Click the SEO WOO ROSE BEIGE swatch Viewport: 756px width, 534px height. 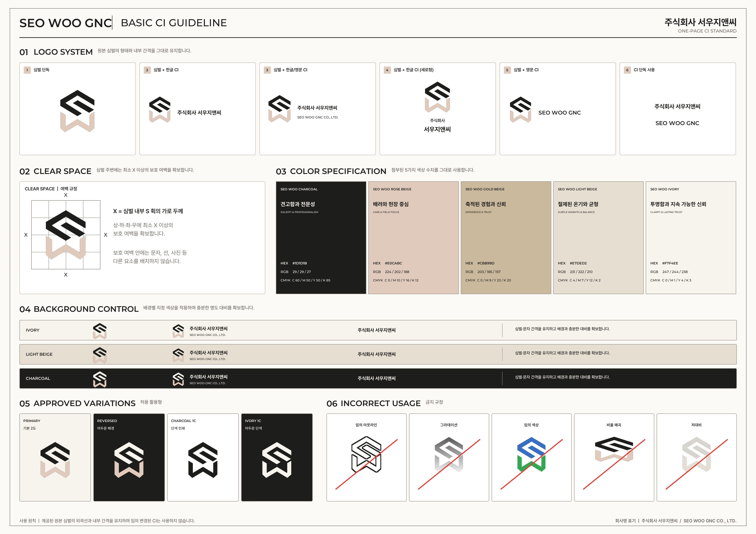(x=413, y=238)
